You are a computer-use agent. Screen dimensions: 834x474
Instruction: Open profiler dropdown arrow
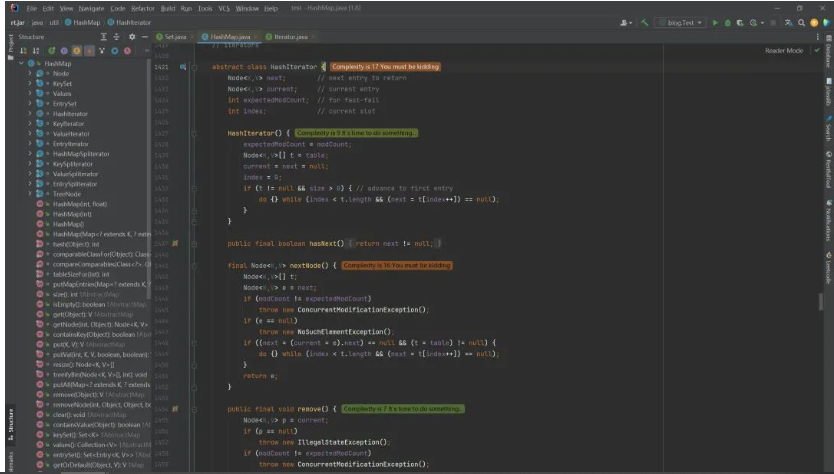coord(762,23)
